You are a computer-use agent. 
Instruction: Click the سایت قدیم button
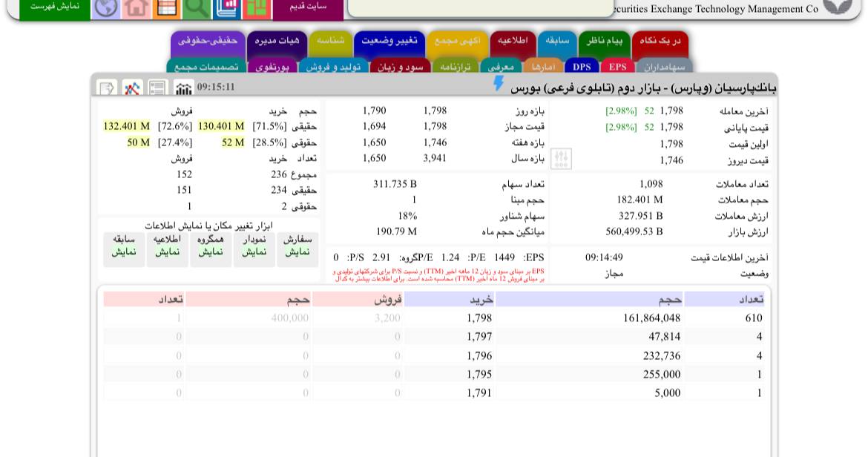click(308, 7)
